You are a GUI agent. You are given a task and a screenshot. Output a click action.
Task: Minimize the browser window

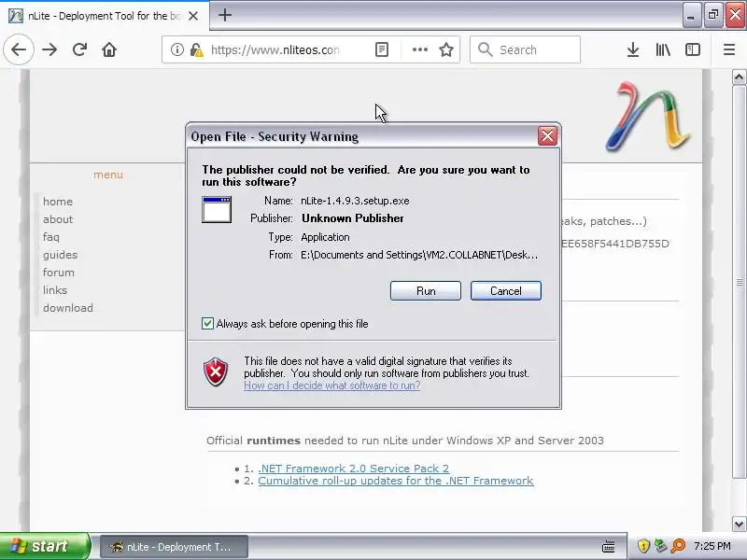tap(691, 16)
